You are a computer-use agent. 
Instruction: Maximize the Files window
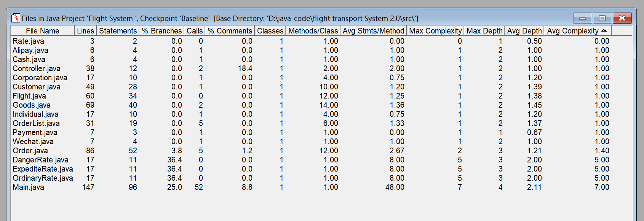(x=602, y=18)
